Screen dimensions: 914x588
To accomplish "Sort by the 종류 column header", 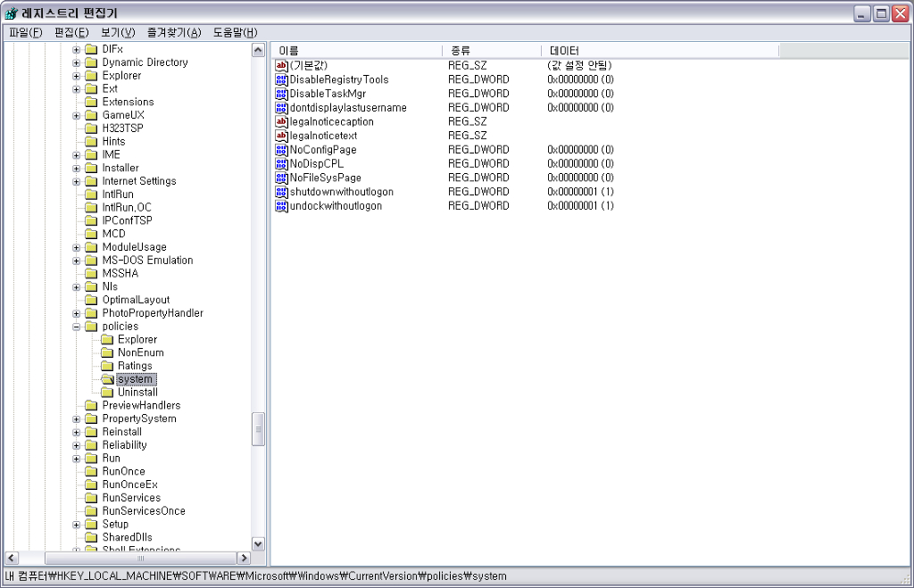I will (492, 51).
